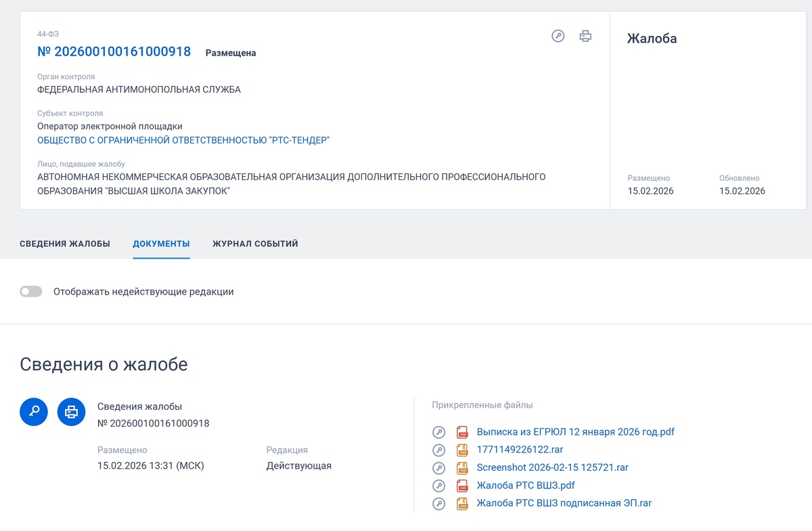View signature of Жалоба РТС ВШЗ.pdf
The image size is (812, 531).
(x=438, y=486)
